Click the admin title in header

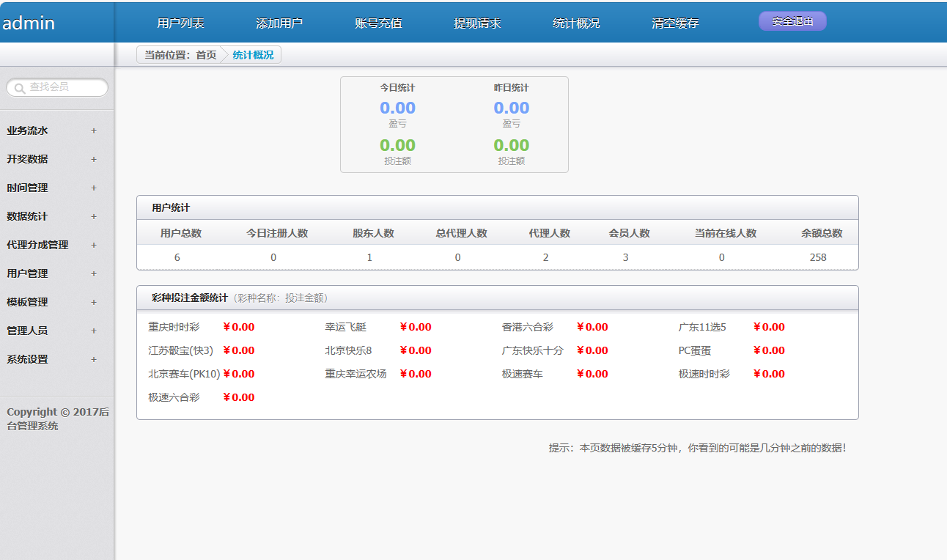pos(29,23)
